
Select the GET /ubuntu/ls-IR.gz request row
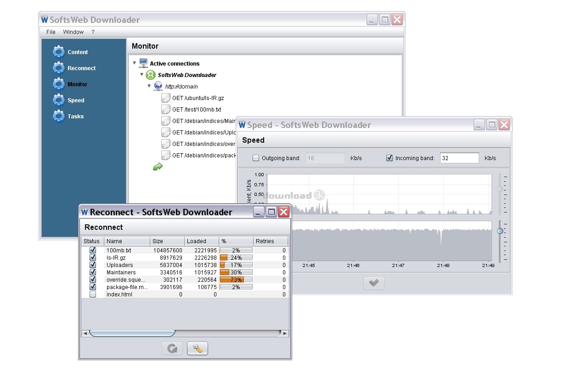coord(198,98)
